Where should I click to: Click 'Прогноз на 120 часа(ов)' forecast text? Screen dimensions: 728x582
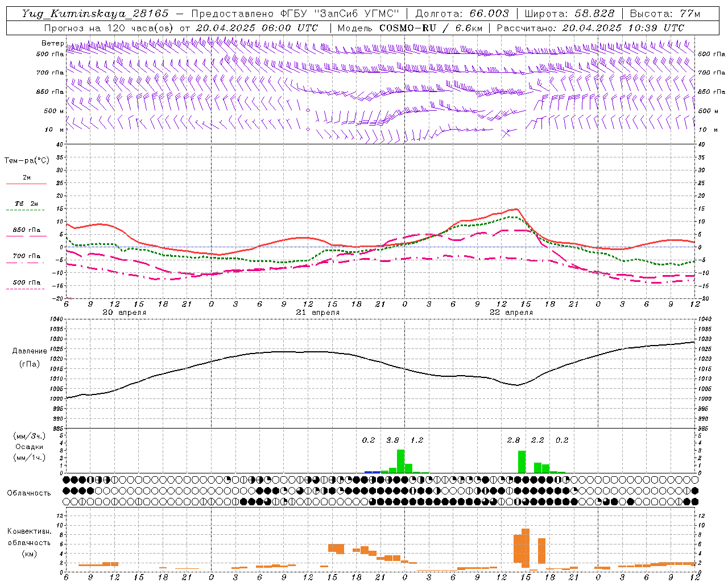pos(109,28)
